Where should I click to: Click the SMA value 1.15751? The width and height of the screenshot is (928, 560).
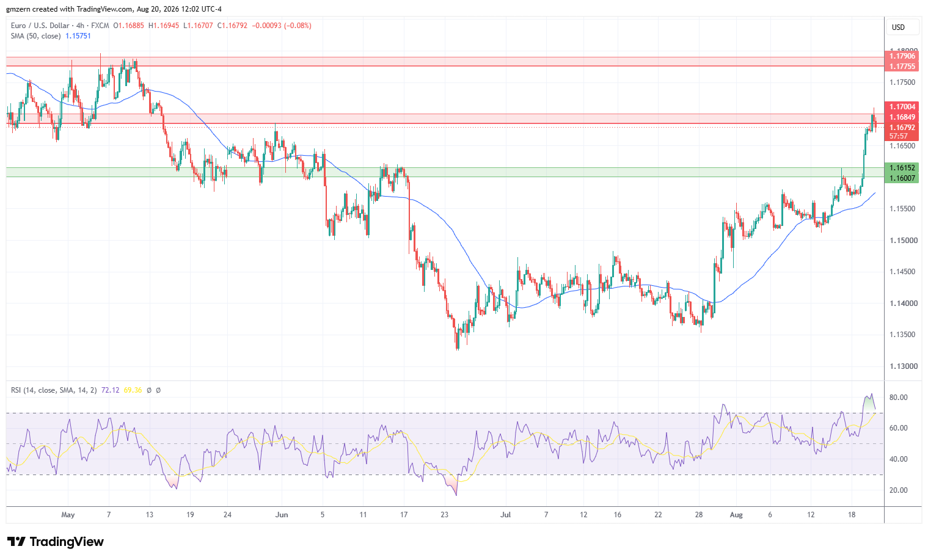[78, 36]
